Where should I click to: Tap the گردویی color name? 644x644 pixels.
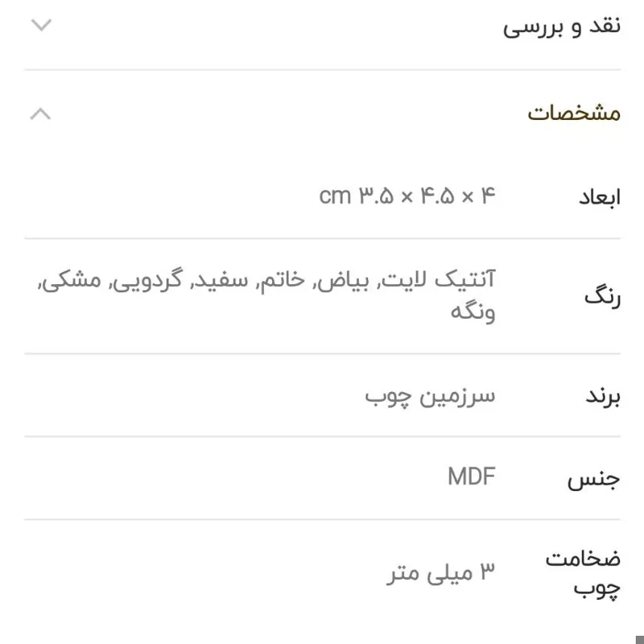151,281
